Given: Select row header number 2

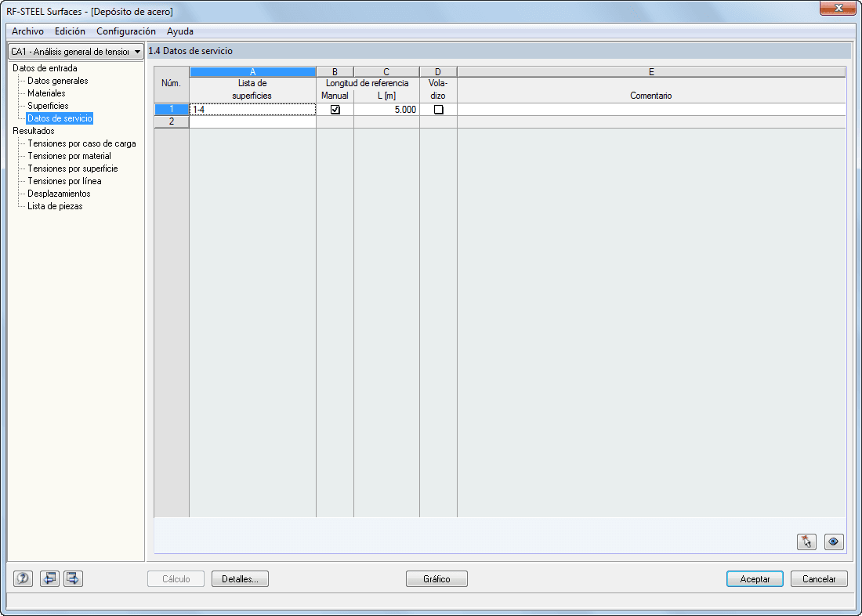Looking at the screenshot, I should tap(172, 121).
